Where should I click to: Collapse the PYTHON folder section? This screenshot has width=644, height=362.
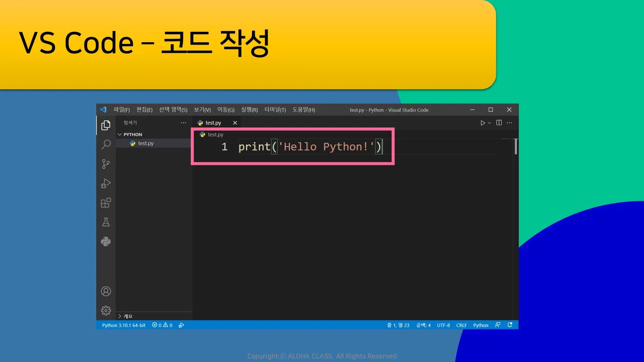coord(153,134)
